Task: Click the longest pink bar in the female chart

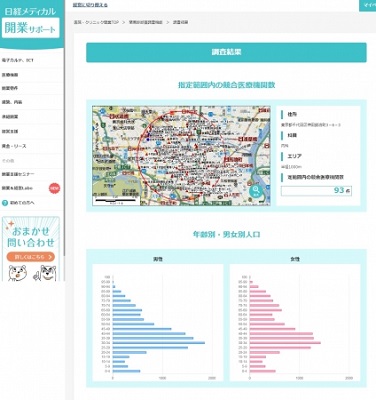Action: click(285, 343)
